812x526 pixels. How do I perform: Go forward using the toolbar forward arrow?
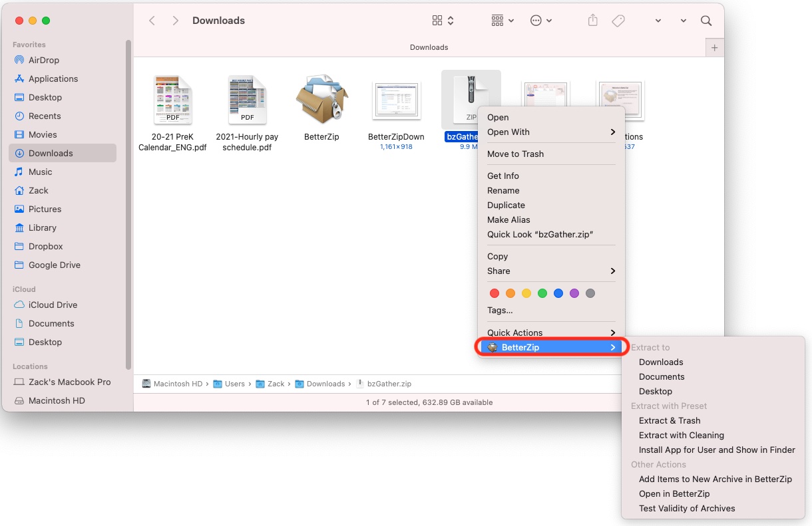(x=175, y=21)
